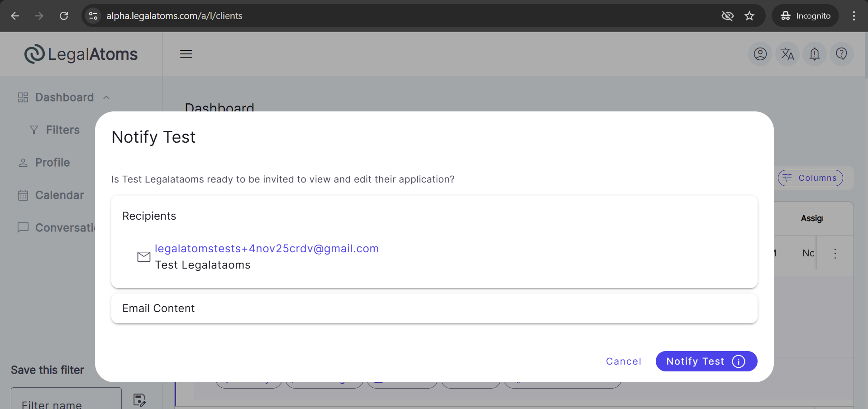
Task: Cancel the Notify Test dialog
Action: pos(623,361)
